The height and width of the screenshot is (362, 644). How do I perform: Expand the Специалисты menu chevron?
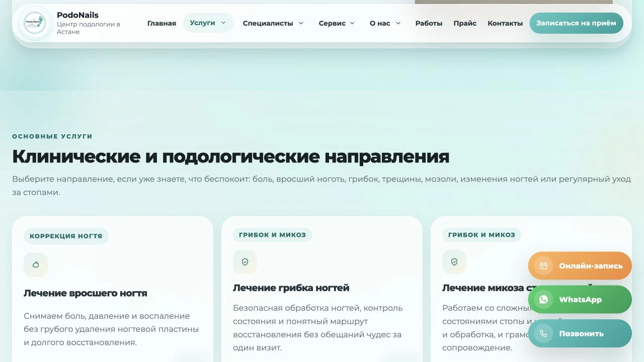tap(301, 23)
